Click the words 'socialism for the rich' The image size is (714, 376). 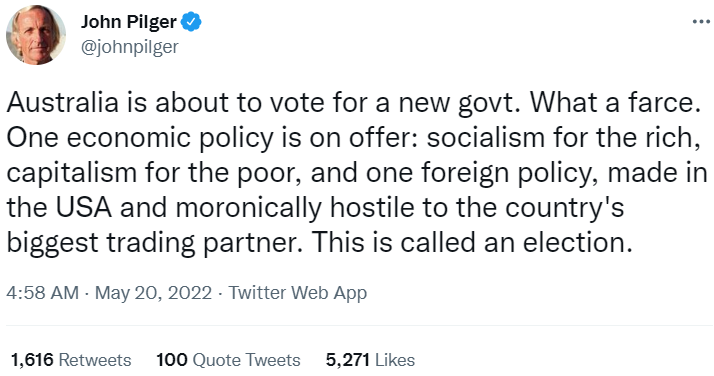(x=561, y=137)
